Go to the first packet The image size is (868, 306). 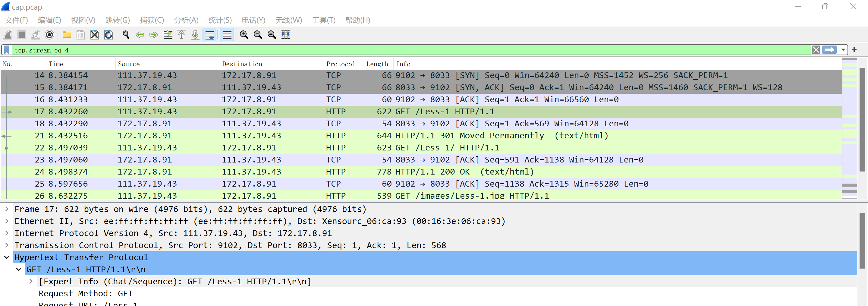[182, 35]
